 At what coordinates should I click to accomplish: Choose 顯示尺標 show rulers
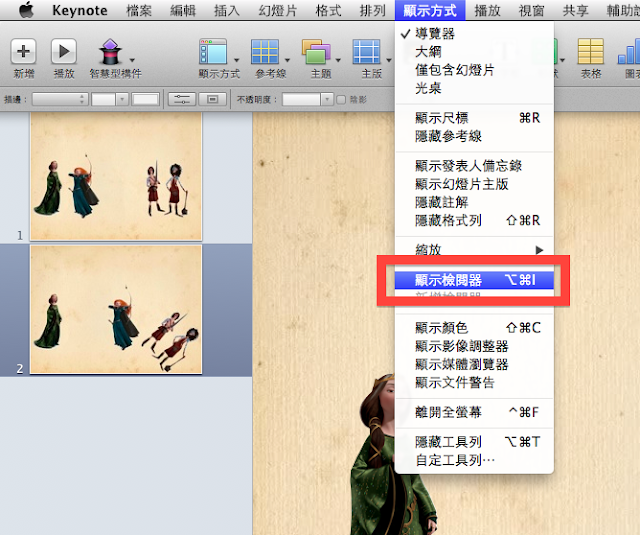point(474,118)
